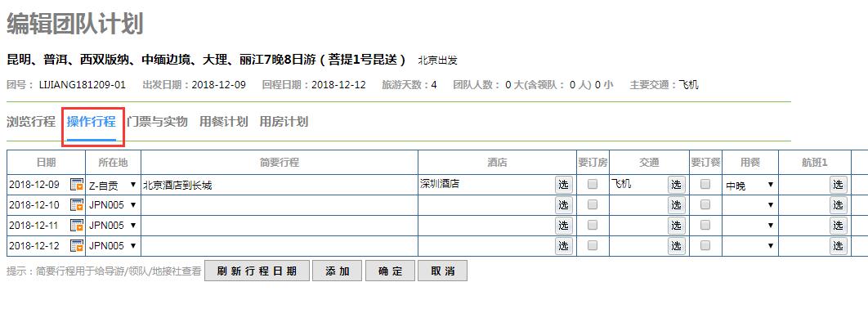Click 航班1 选 button in first row
This screenshot has width=868, height=309.
click(838, 185)
